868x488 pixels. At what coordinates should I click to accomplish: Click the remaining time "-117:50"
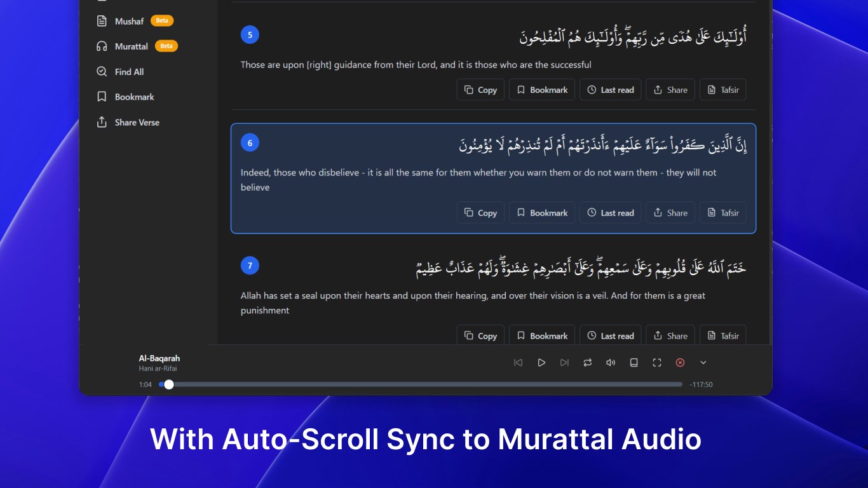click(701, 384)
